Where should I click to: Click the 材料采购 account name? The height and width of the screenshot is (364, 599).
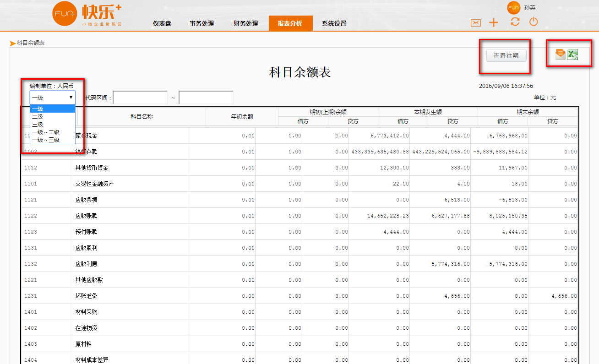[x=87, y=312]
